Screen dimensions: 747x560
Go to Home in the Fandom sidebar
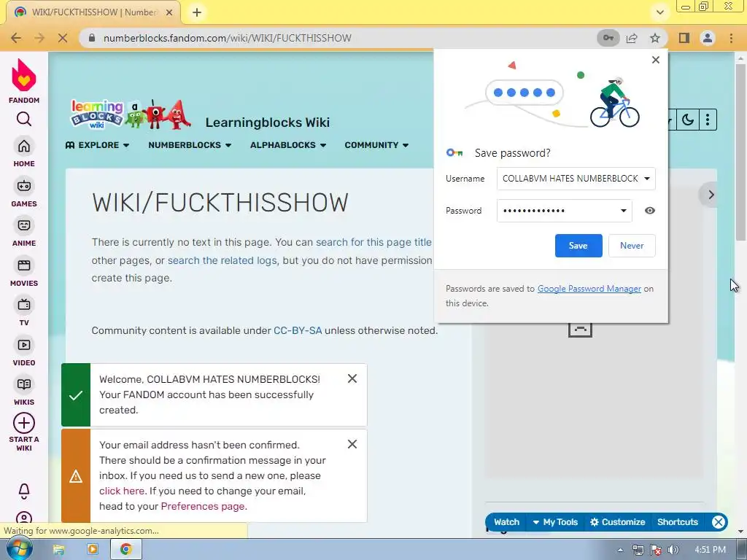click(x=24, y=152)
